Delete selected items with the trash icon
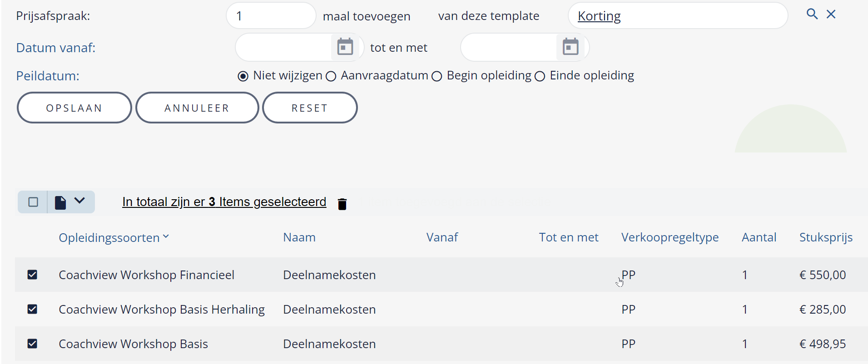 click(x=342, y=204)
